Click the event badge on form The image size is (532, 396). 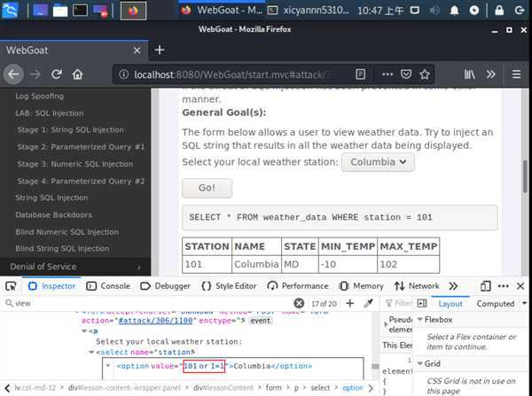[261, 321]
